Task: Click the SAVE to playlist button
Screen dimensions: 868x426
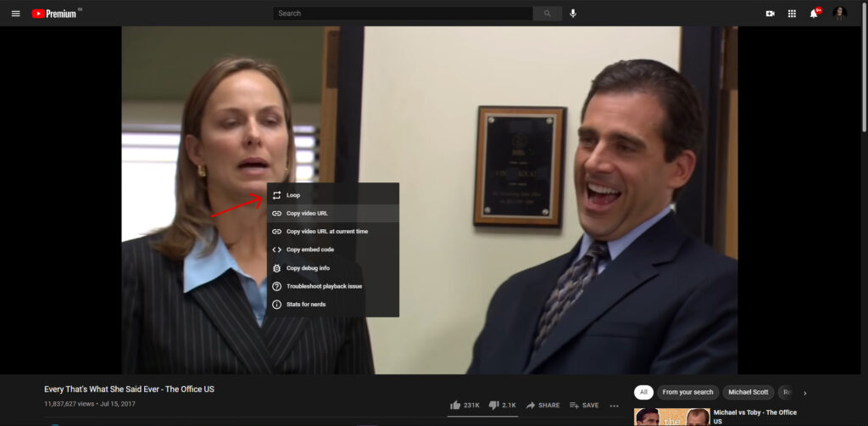Action: click(584, 405)
